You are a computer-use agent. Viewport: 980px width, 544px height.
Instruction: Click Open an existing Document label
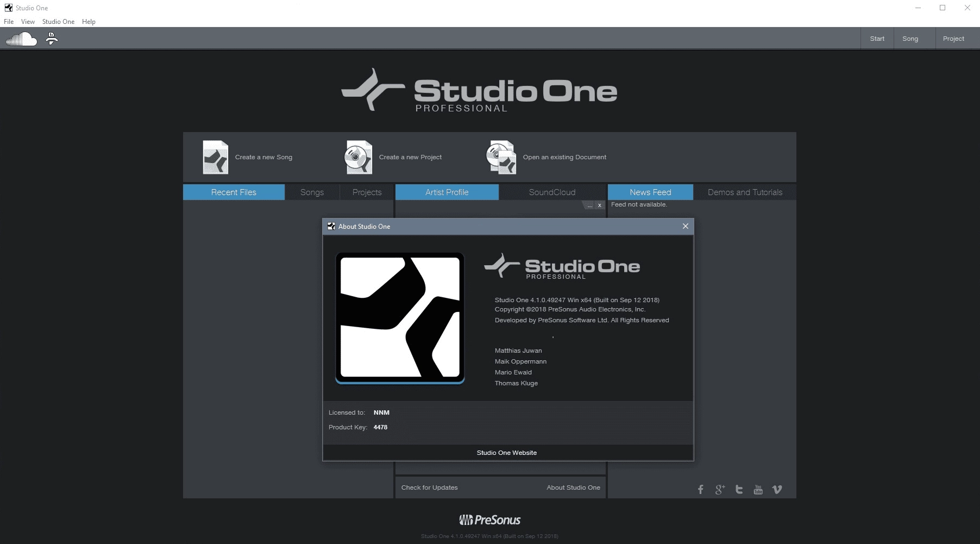pyautogui.click(x=564, y=157)
